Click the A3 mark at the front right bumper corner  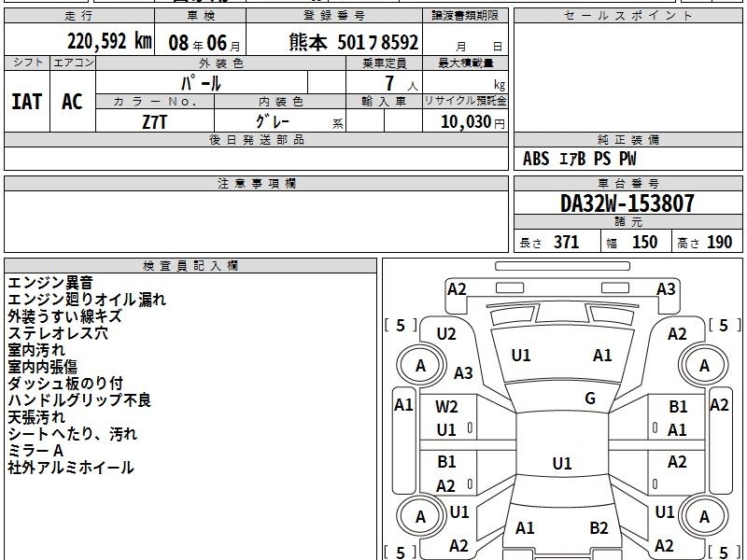click(666, 289)
